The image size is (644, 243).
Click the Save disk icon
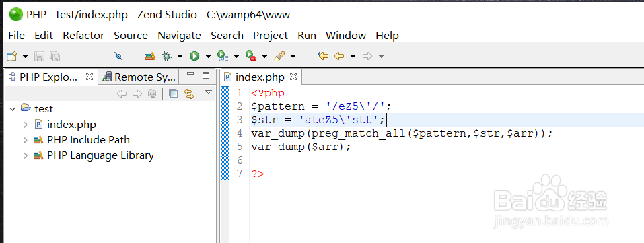[x=40, y=56]
